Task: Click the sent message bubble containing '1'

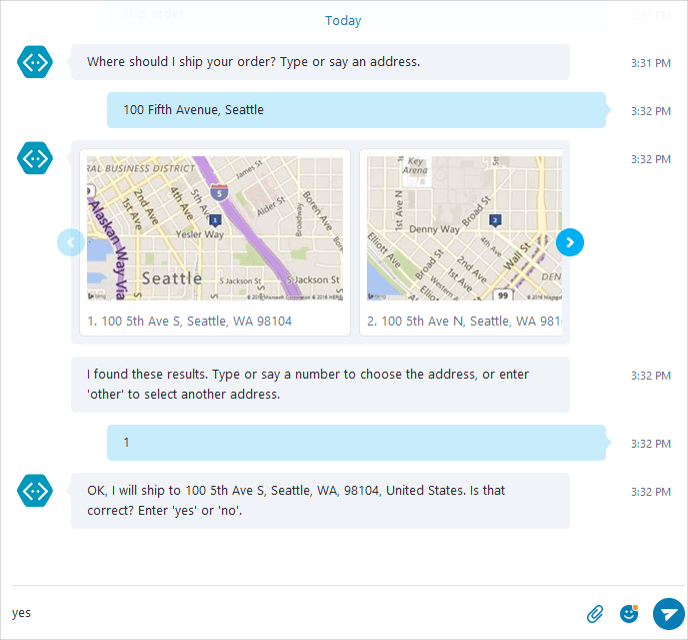Action: pos(356,443)
